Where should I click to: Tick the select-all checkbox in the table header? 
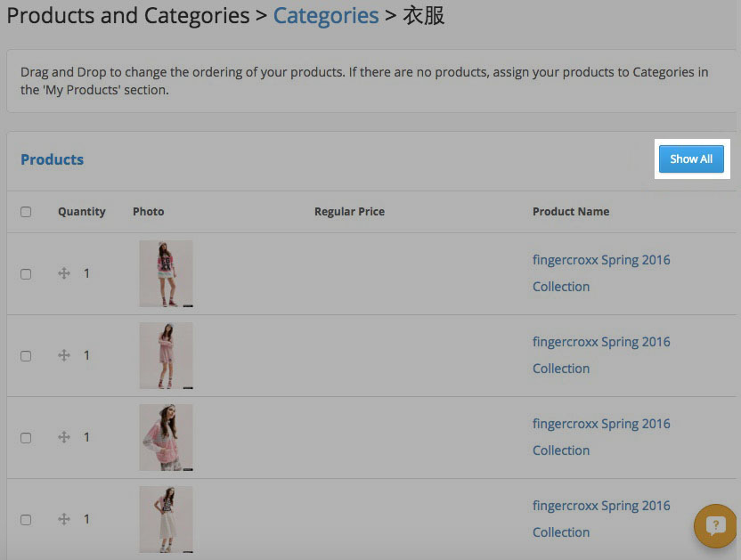pos(26,212)
